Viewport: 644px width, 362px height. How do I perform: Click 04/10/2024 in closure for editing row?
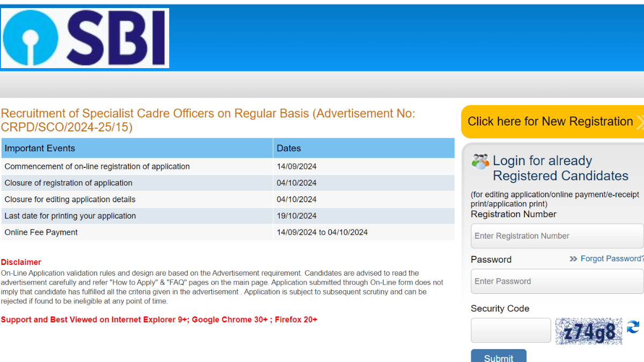(x=297, y=200)
